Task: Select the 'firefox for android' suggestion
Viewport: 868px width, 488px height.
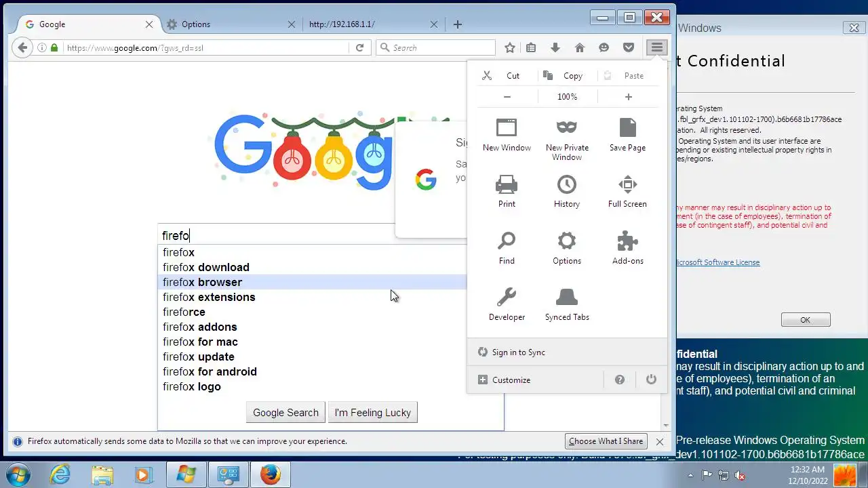Action: pos(312,371)
